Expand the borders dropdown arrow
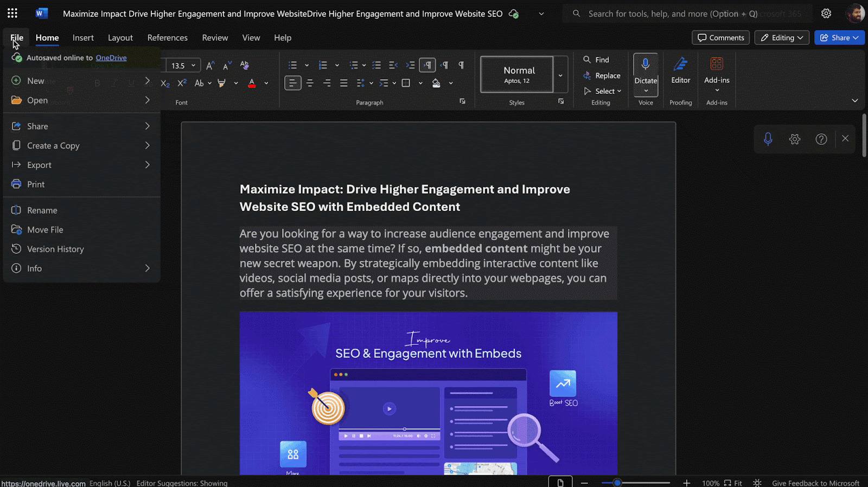Screen dimensions: 868x487 [420, 83]
